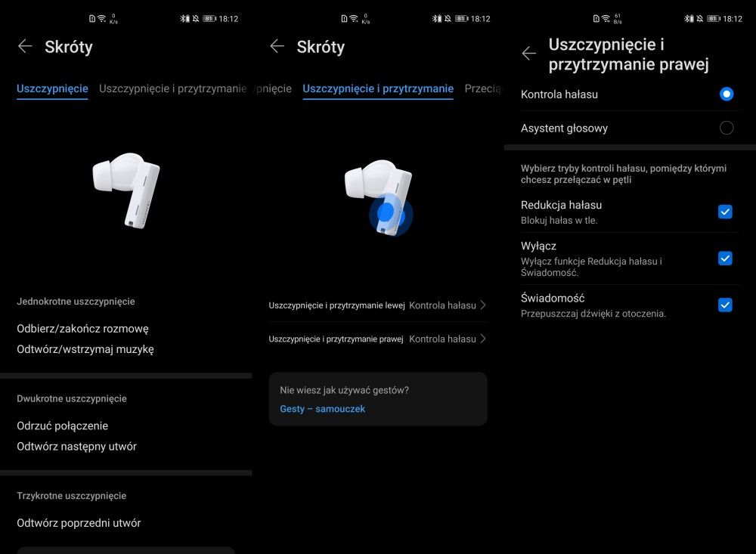The width and height of the screenshot is (756, 554).
Task: Tap the earbud image on the left screen
Action: 126,190
